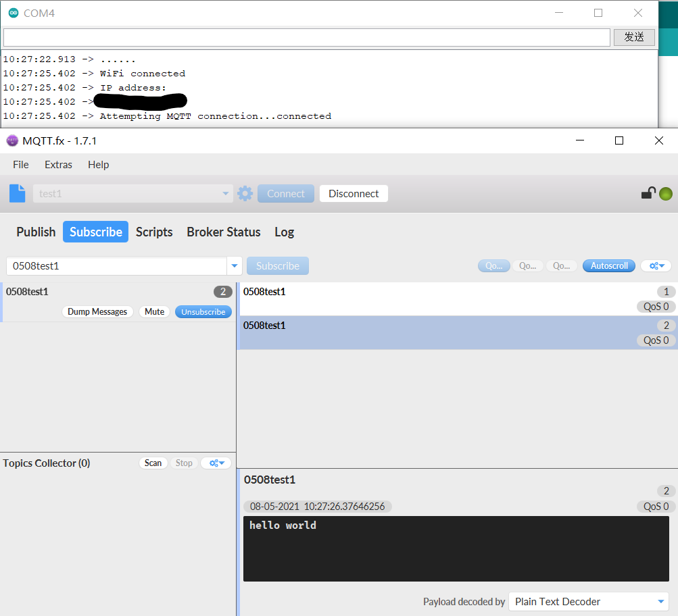
Task: Open the Plain Text Decoder dropdown
Action: (589, 601)
